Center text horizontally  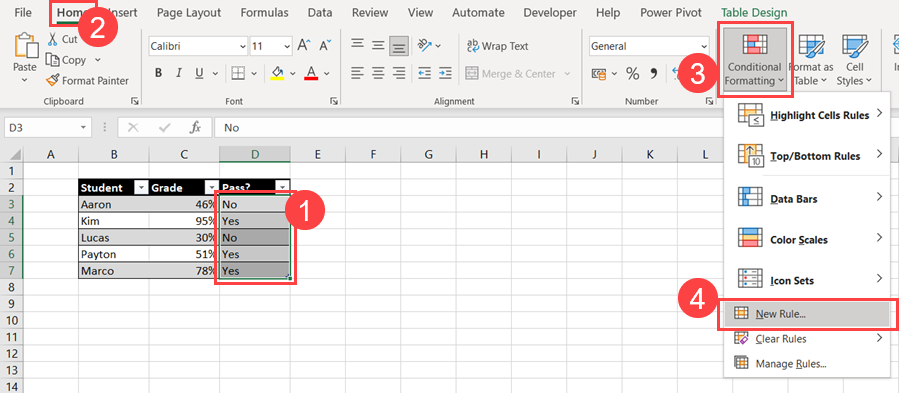pos(378,73)
